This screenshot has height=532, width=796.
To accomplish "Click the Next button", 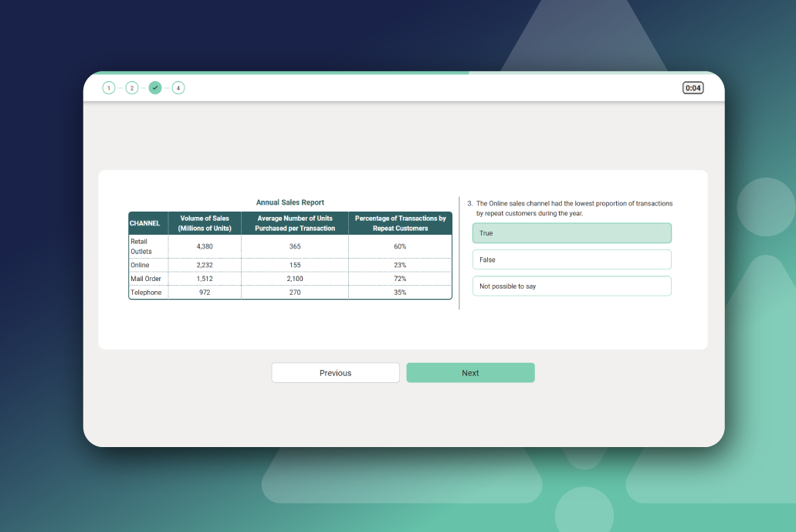I will point(470,373).
